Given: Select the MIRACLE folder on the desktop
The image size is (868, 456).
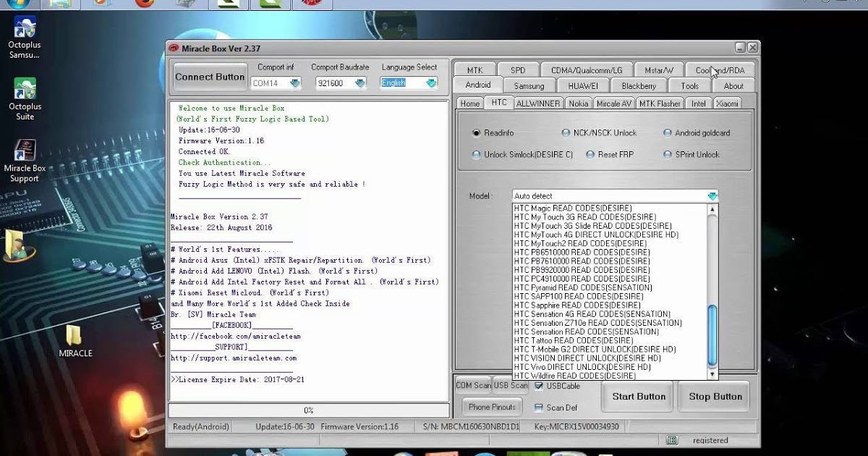Looking at the screenshot, I should [x=75, y=342].
